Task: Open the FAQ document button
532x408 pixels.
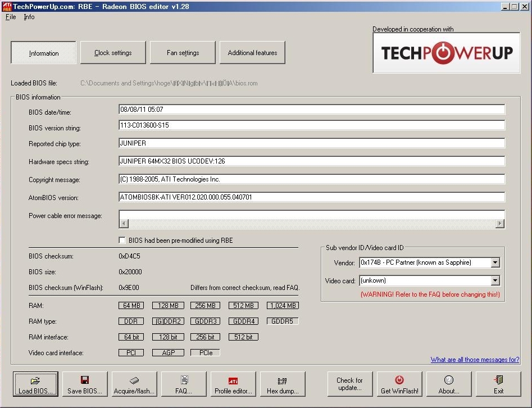Action: (184, 384)
